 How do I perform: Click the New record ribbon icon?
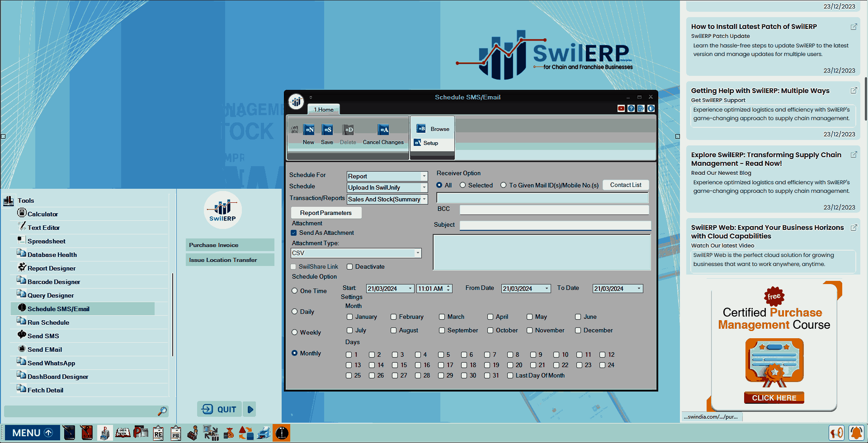pos(309,130)
